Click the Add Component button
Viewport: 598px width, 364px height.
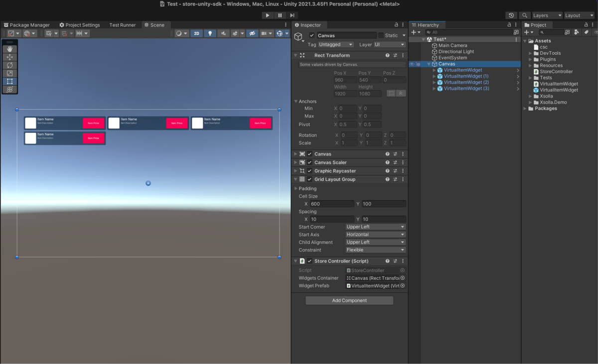349,301
